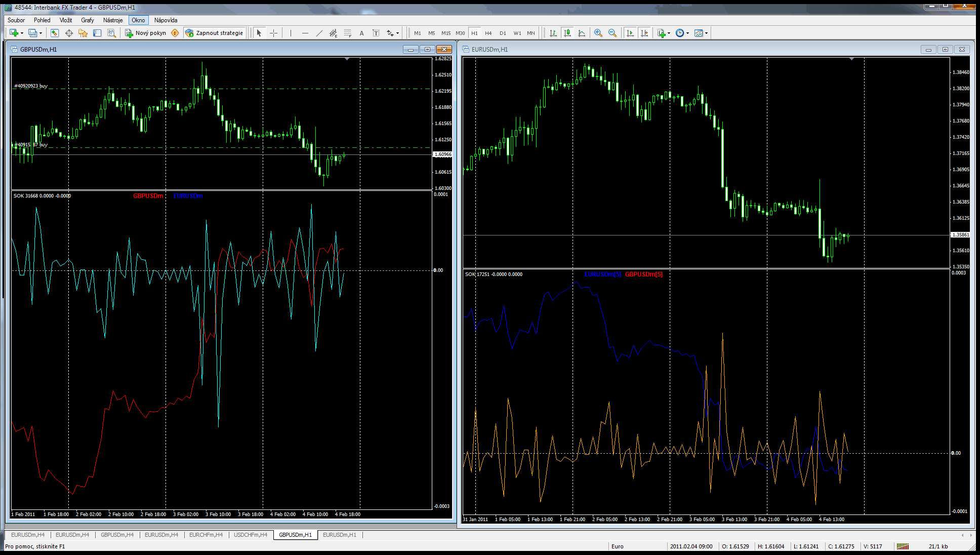Select the equidistant channel tool

tap(333, 33)
